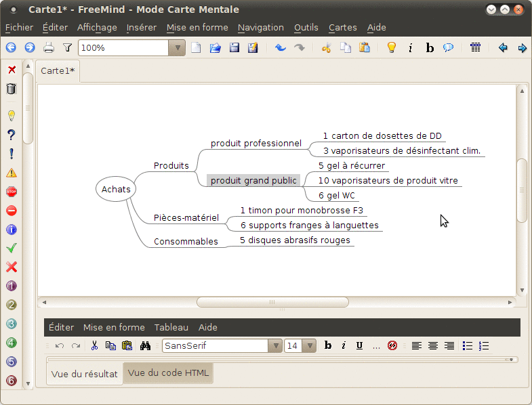
Task: Add priority 2 icon to node
Action: tap(12, 305)
